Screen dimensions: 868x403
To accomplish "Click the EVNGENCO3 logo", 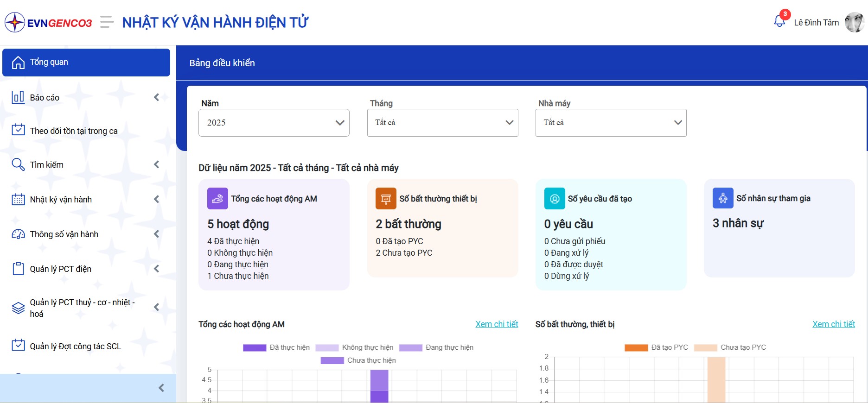I will click(x=48, y=22).
